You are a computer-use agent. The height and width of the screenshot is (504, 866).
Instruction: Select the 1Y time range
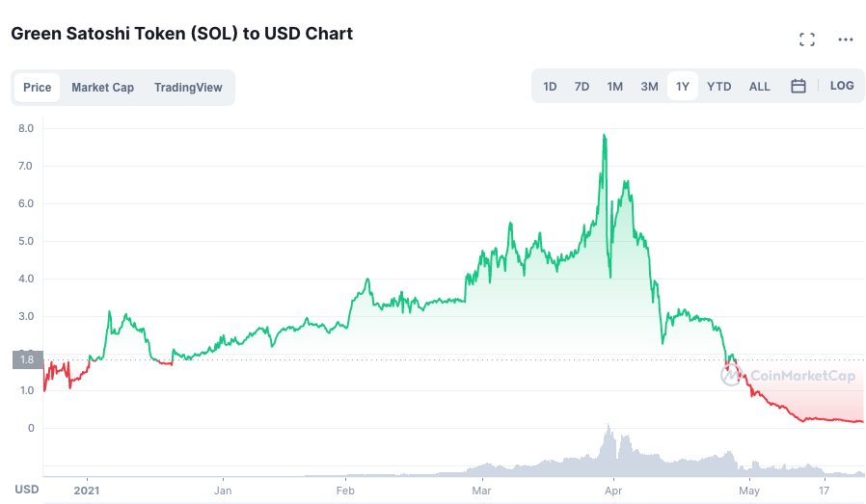(683, 87)
